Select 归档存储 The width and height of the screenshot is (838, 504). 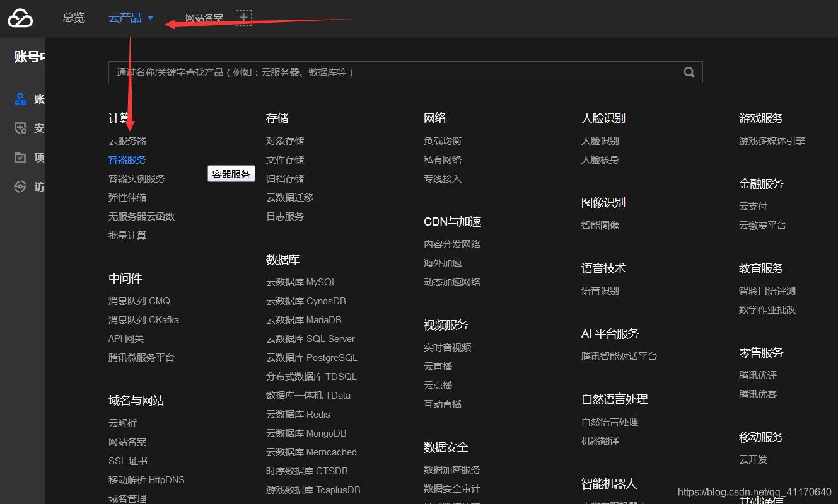click(x=285, y=179)
